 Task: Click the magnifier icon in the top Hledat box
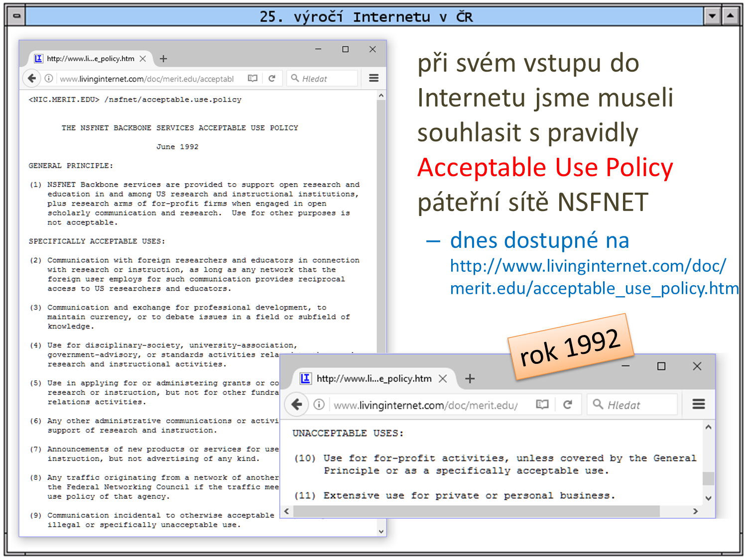click(x=295, y=78)
